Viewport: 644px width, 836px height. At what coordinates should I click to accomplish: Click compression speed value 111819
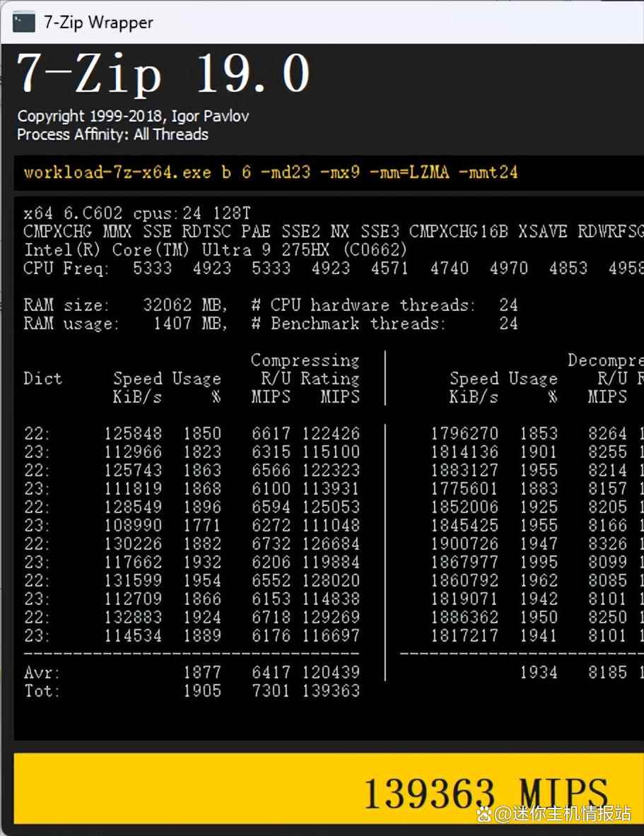(x=133, y=489)
